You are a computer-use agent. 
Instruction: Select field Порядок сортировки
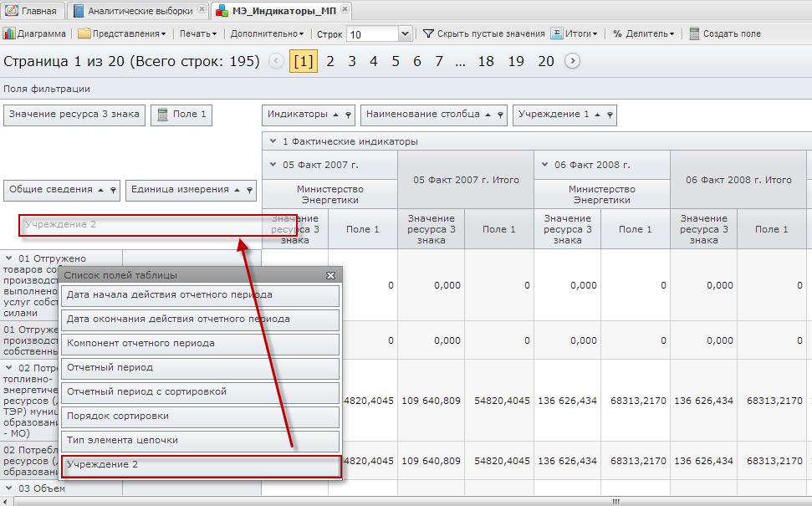pyautogui.click(x=201, y=417)
